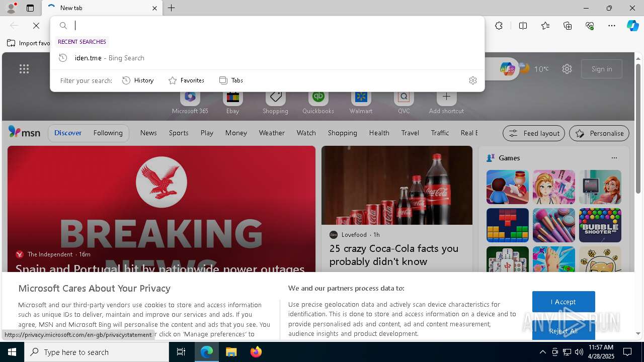Image resolution: width=644 pixels, height=362 pixels.
Task: Open the Watch category
Action: [x=306, y=133]
